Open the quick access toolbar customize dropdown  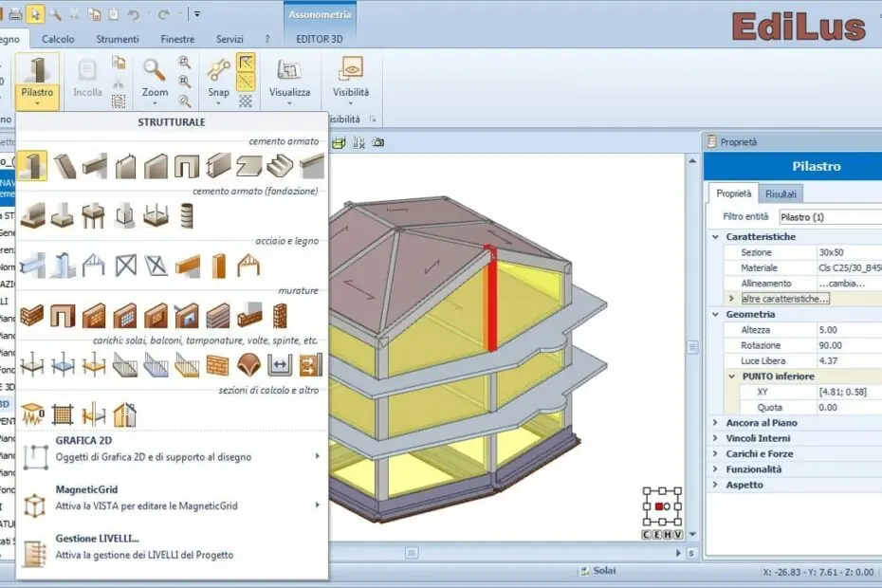197,14
